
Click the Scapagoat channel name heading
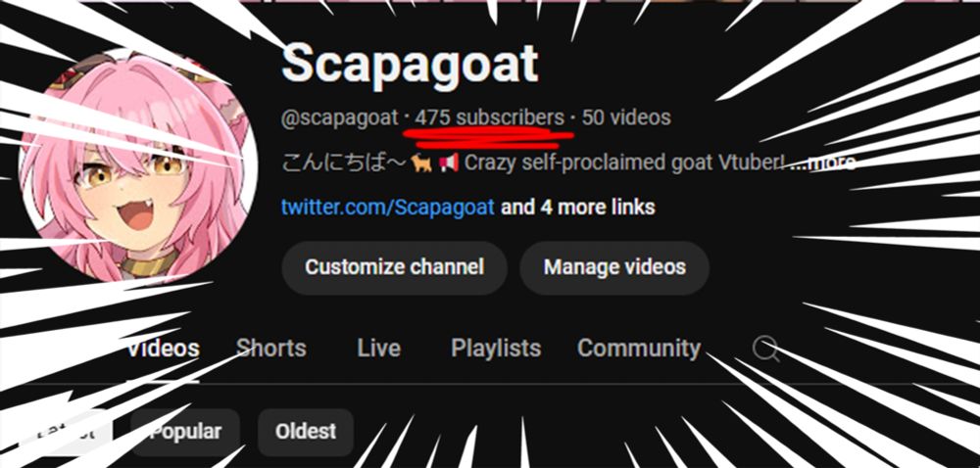(x=410, y=63)
